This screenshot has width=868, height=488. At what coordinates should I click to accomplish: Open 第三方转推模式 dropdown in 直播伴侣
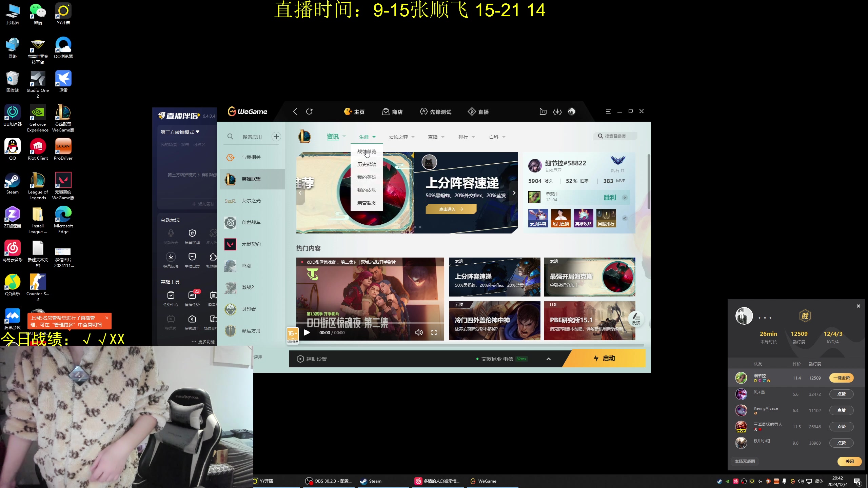pyautogui.click(x=180, y=132)
